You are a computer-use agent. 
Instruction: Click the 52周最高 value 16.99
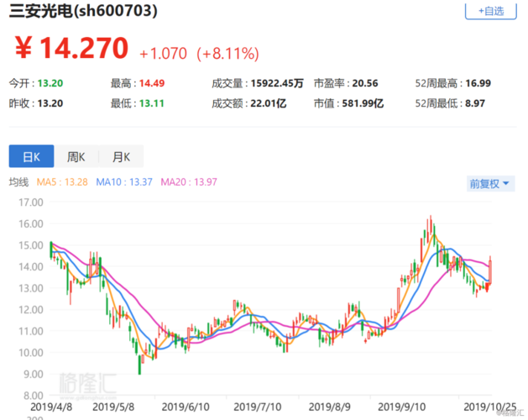coord(478,83)
